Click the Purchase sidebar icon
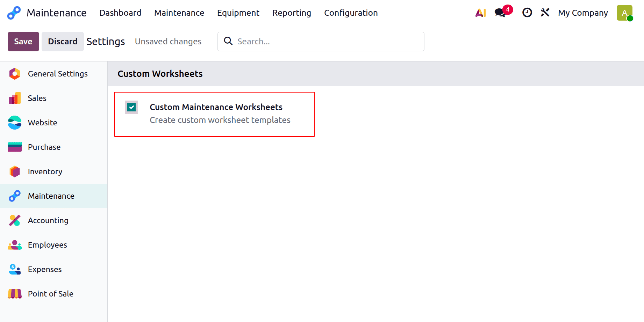This screenshot has height=322, width=644. (x=15, y=147)
